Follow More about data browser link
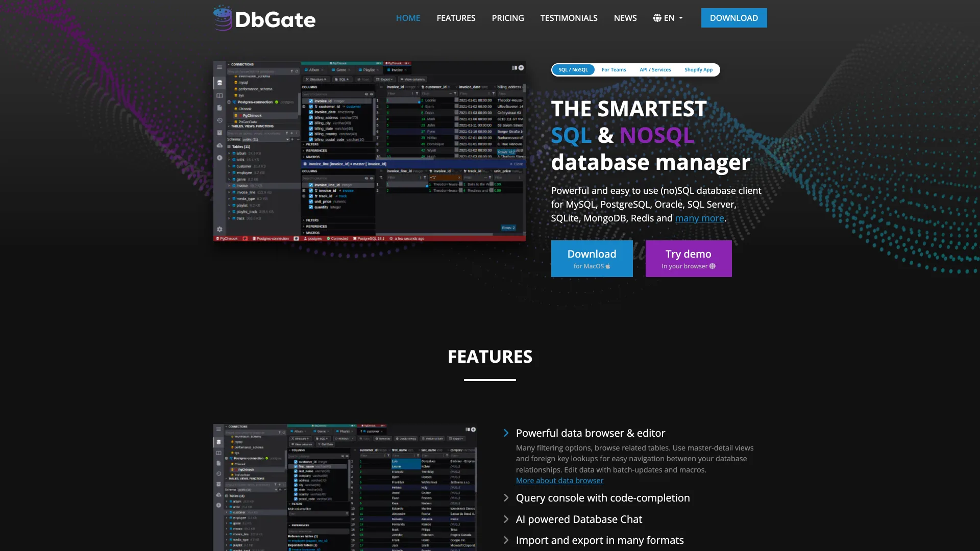 point(559,481)
